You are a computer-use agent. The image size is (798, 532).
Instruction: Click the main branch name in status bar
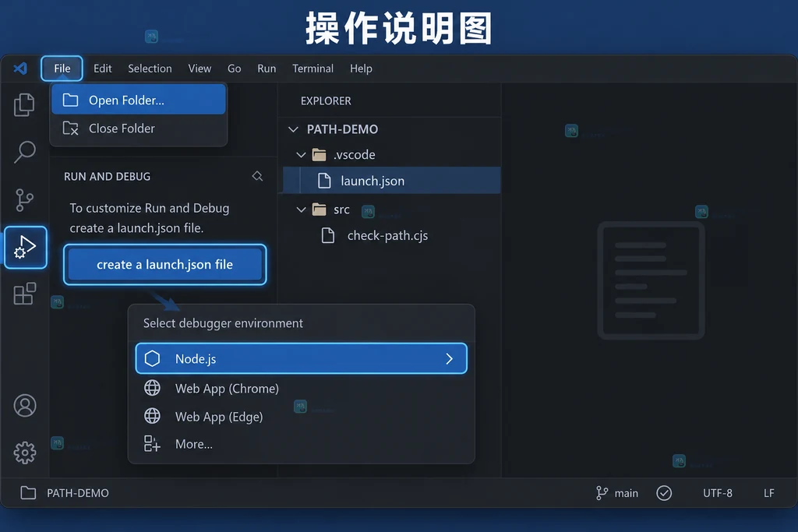pyautogui.click(x=626, y=493)
